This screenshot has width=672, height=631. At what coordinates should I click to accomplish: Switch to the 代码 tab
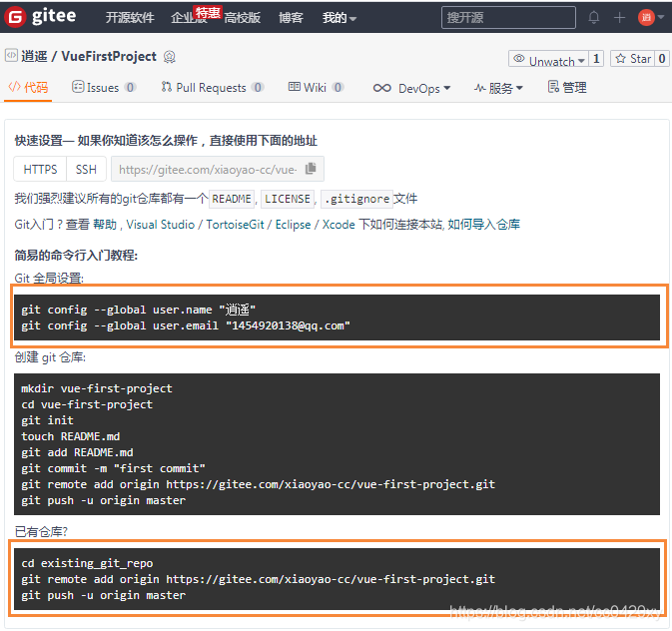tap(28, 88)
